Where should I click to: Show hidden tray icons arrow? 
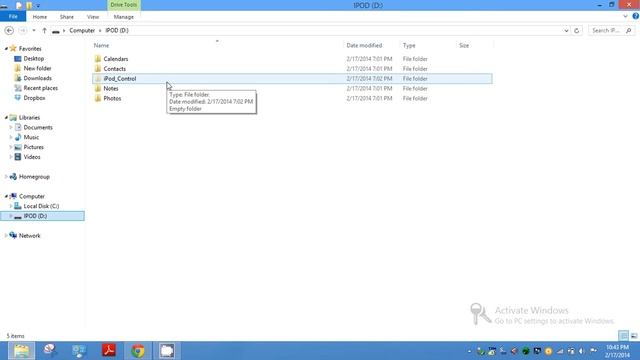[469, 351]
